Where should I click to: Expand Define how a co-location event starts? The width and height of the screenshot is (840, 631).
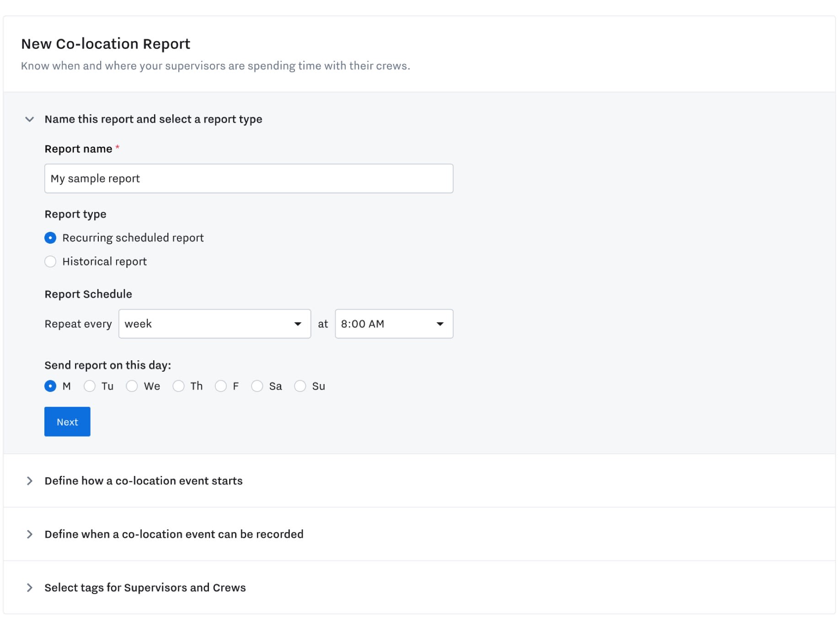(143, 481)
